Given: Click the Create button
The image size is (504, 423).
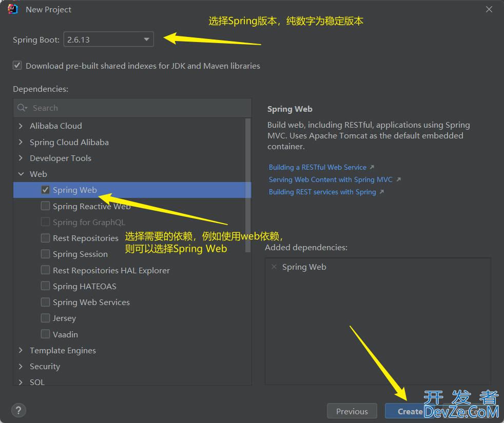Looking at the screenshot, I should (x=410, y=411).
